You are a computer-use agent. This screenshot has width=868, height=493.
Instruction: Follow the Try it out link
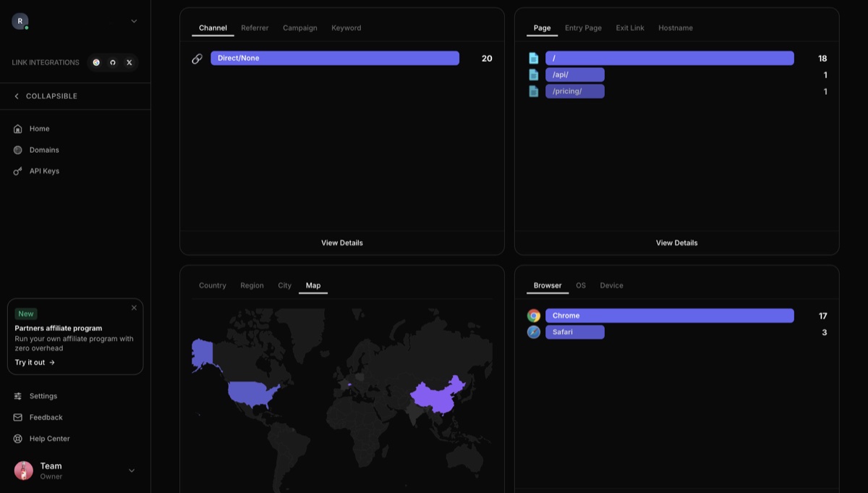[35, 362]
